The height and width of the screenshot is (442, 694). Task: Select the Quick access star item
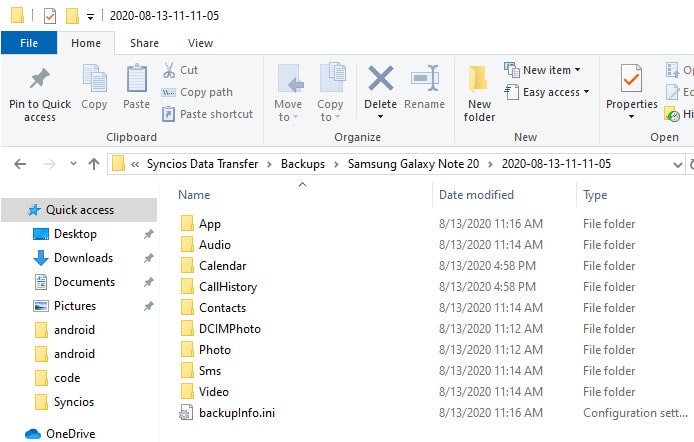coord(79,210)
